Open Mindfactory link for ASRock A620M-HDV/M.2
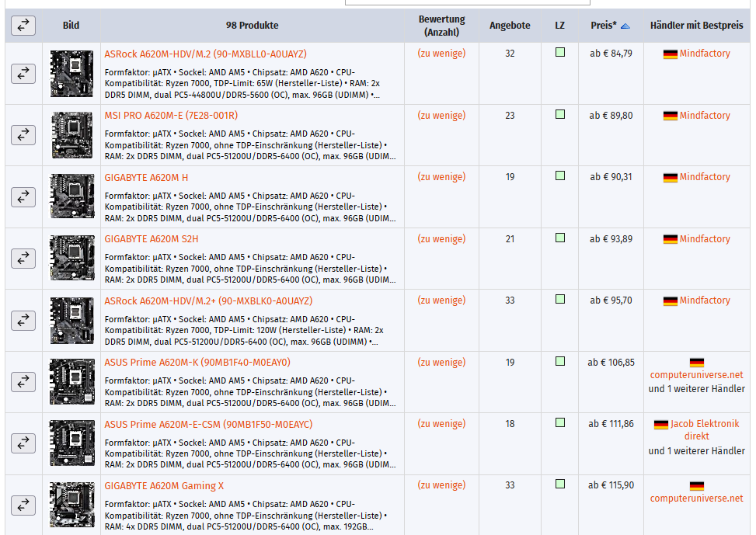 pyautogui.click(x=705, y=54)
